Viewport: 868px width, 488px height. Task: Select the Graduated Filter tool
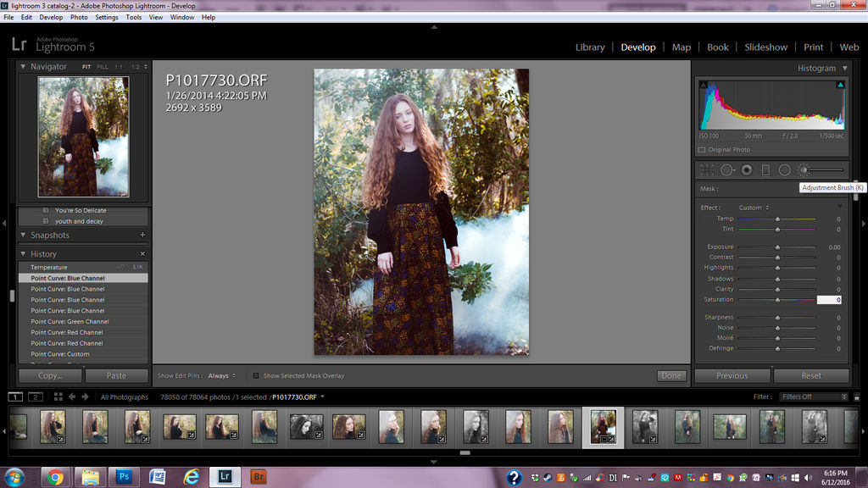click(765, 170)
